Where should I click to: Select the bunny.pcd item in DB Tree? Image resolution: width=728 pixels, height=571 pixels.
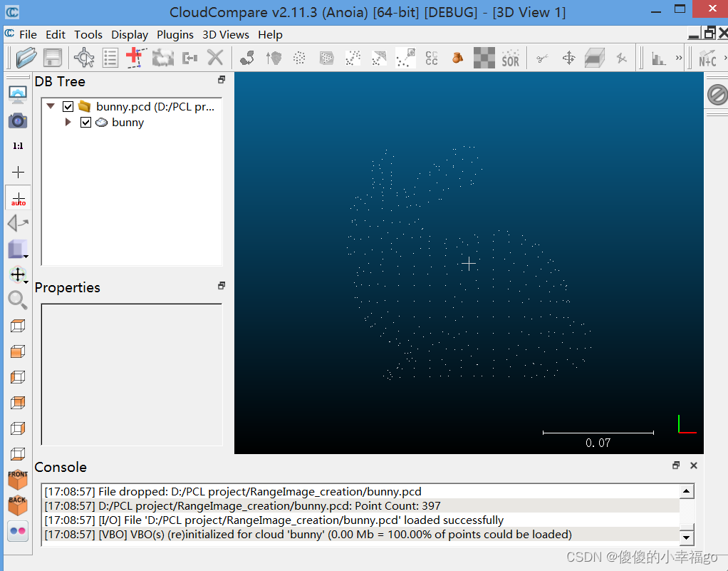pos(155,106)
